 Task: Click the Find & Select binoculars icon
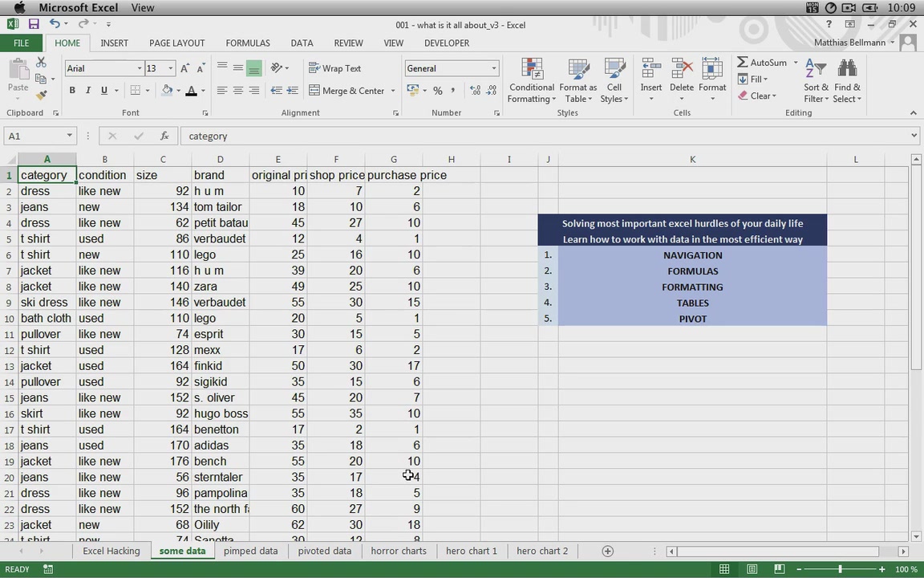(847, 69)
